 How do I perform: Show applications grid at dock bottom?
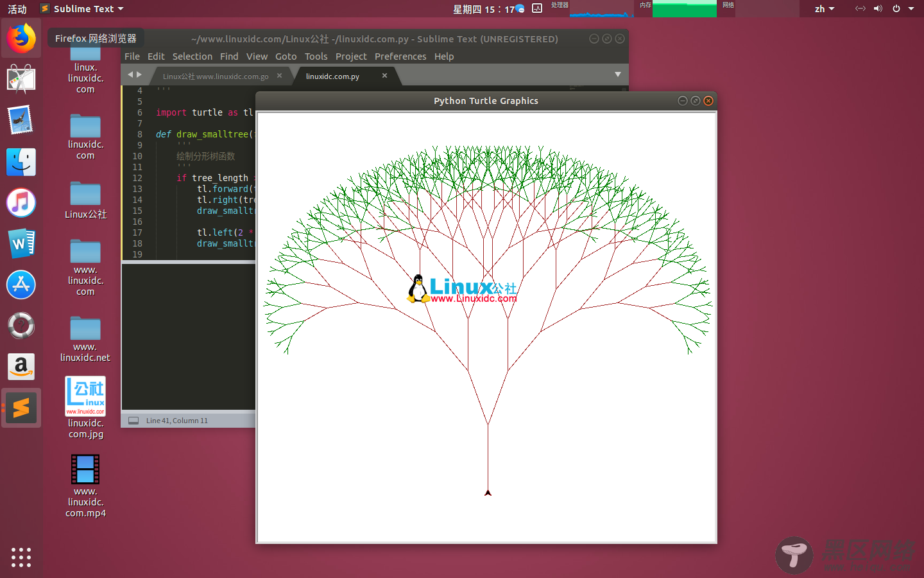tap(21, 557)
